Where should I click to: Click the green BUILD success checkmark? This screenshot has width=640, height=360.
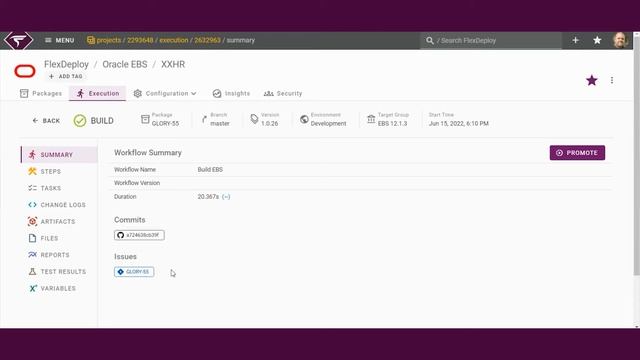click(x=80, y=121)
